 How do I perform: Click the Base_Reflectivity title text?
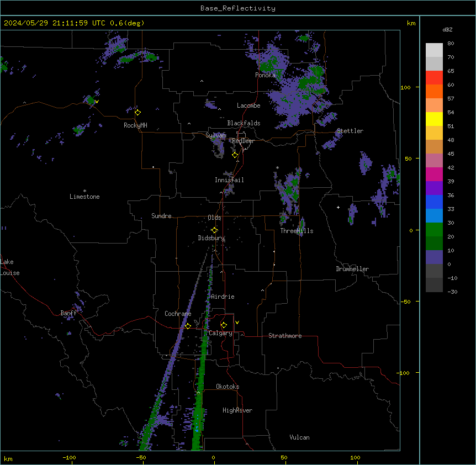tap(238, 8)
